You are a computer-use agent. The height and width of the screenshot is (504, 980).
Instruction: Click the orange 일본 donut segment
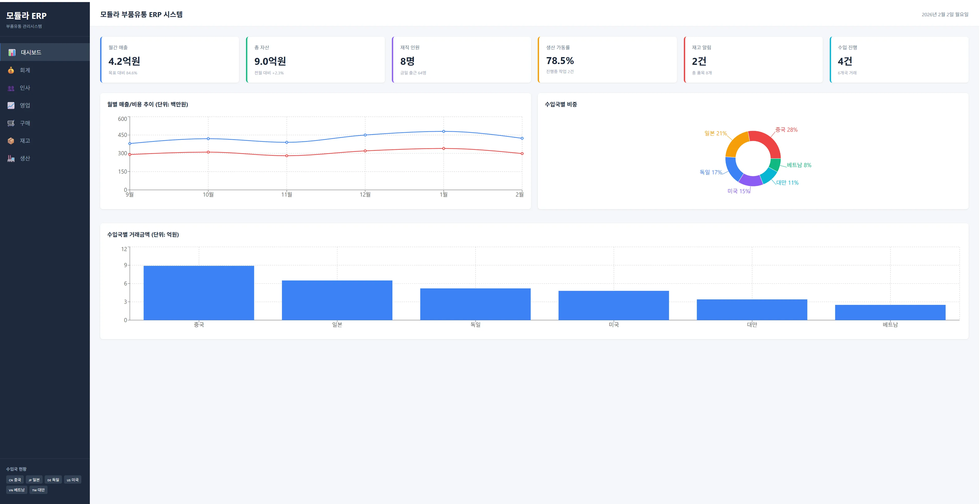point(735,144)
